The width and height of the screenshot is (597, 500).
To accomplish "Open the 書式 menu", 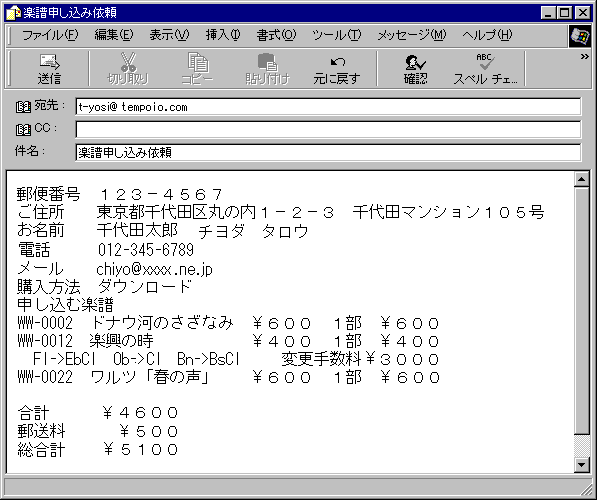I will coord(276,35).
